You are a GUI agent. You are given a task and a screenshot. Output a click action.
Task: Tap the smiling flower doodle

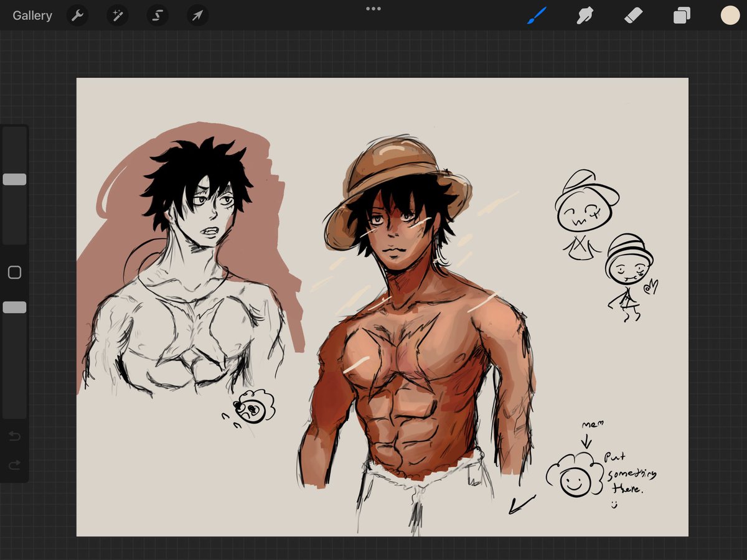pyautogui.click(x=575, y=475)
